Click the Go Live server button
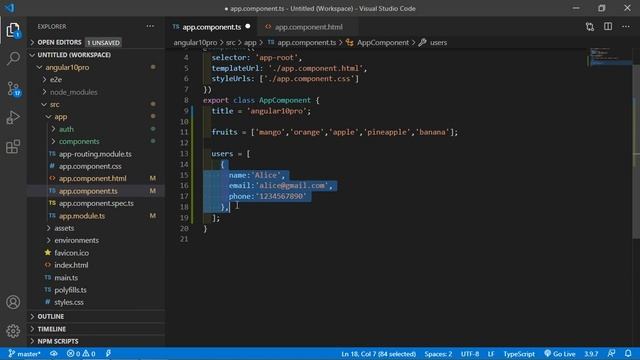The width and height of the screenshot is (640, 360). (x=560, y=354)
